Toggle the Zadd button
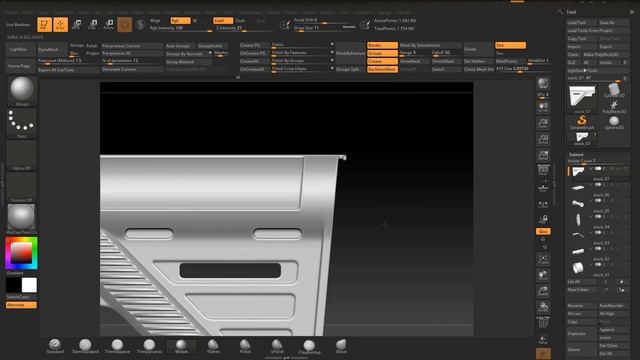640x360 pixels. tap(222, 20)
